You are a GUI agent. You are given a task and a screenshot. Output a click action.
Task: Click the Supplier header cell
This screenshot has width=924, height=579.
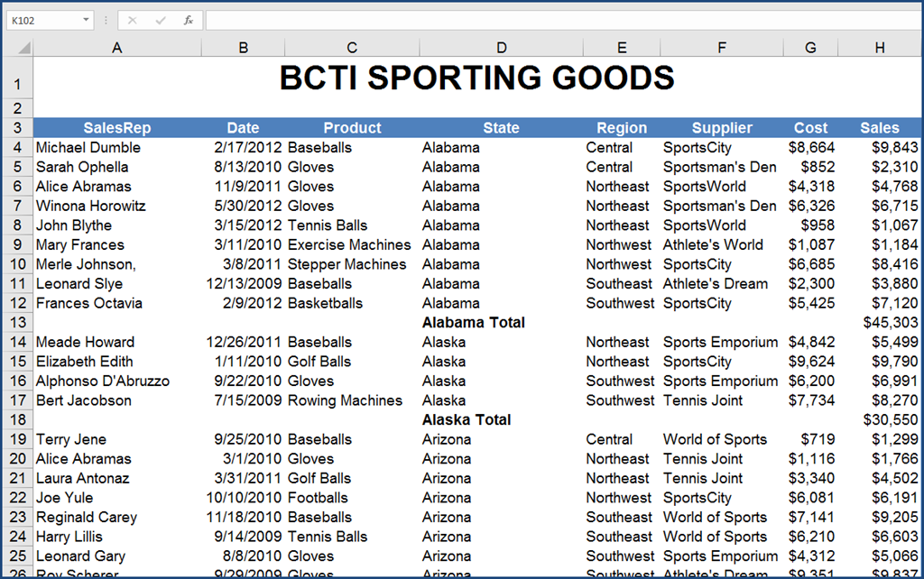click(x=722, y=128)
